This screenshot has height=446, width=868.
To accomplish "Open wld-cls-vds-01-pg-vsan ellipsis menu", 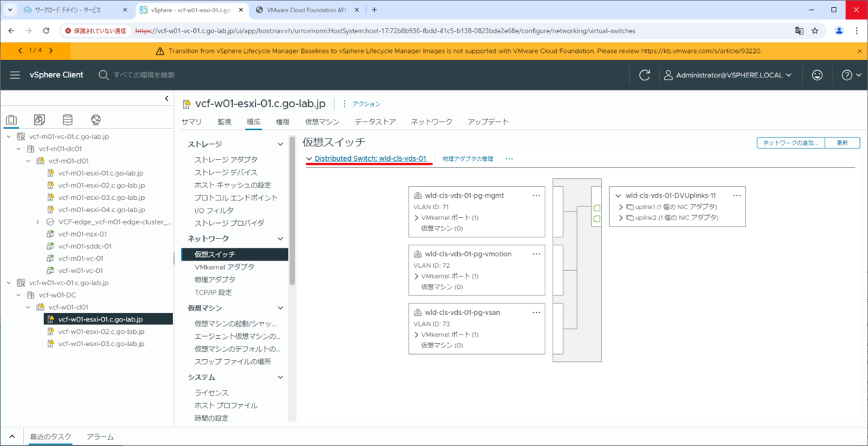I will [x=536, y=313].
